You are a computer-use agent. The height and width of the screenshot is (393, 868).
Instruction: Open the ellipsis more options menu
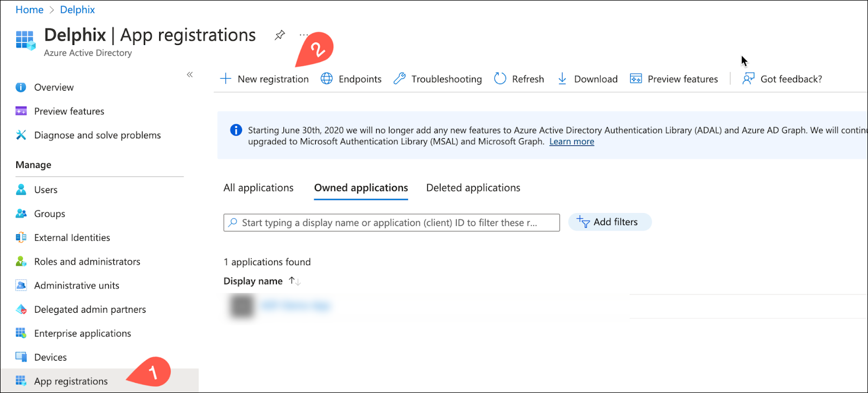pos(303,35)
